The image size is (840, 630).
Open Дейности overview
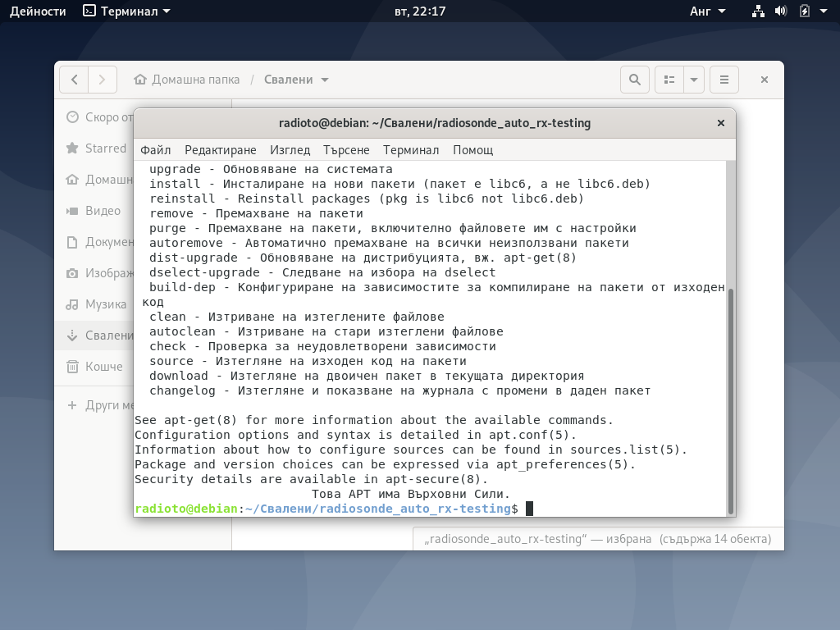click(x=38, y=11)
